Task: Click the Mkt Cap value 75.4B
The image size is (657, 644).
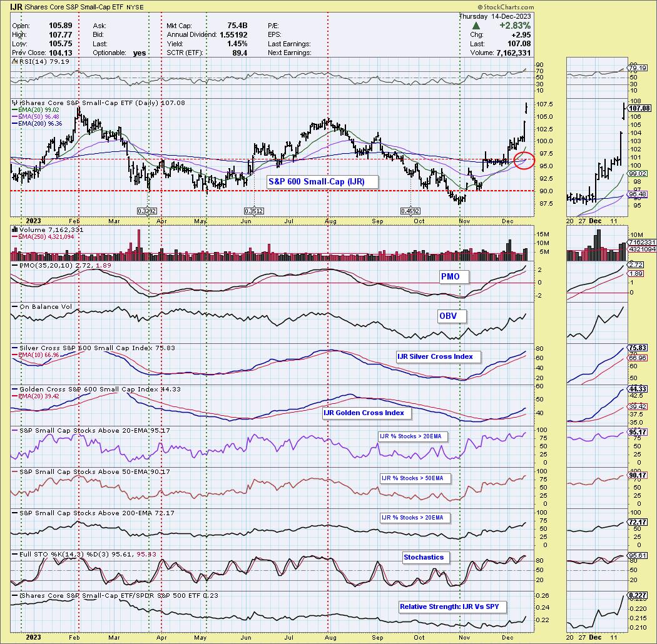Action: click(237, 26)
